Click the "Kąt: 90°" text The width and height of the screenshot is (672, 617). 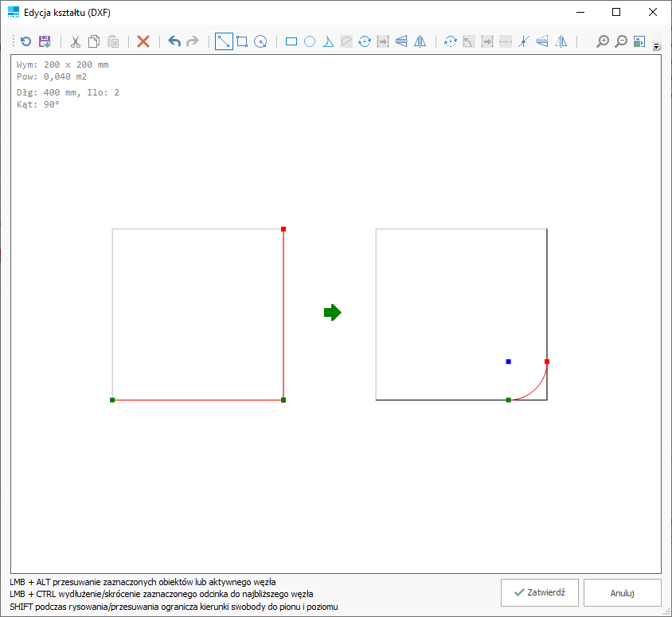tap(37, 104)
